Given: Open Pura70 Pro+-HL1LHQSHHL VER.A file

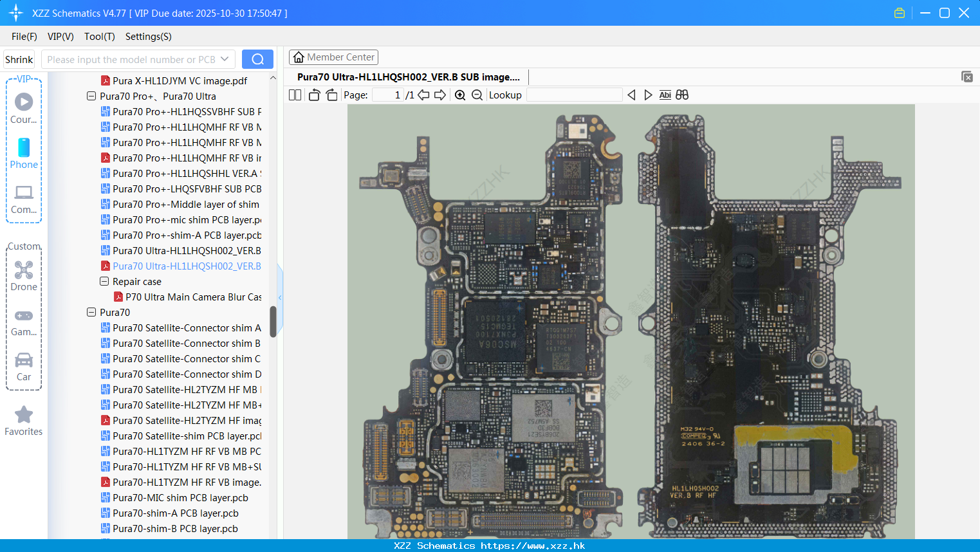Looking at the screenshot, I should click(x=181, y=173).
